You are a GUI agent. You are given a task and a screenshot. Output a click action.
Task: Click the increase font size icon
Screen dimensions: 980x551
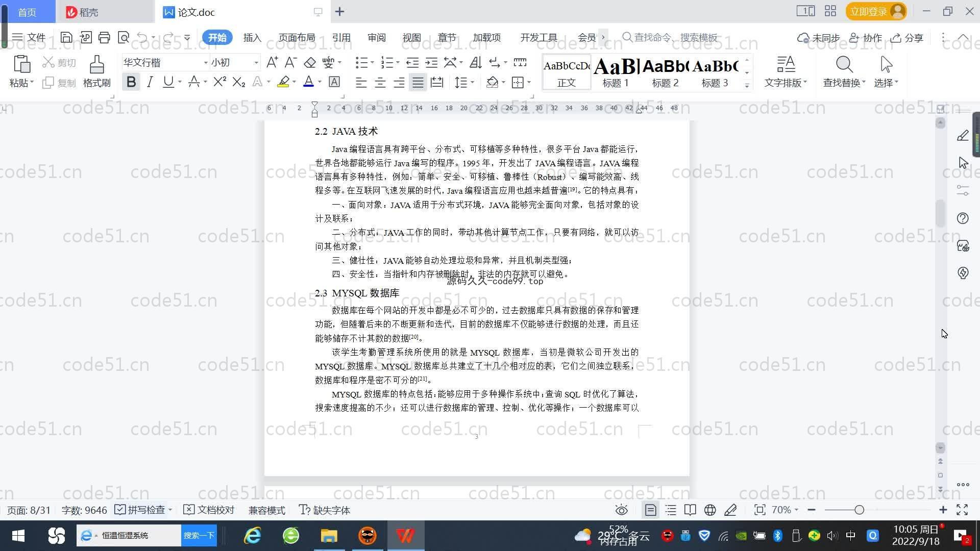point(272,63)
